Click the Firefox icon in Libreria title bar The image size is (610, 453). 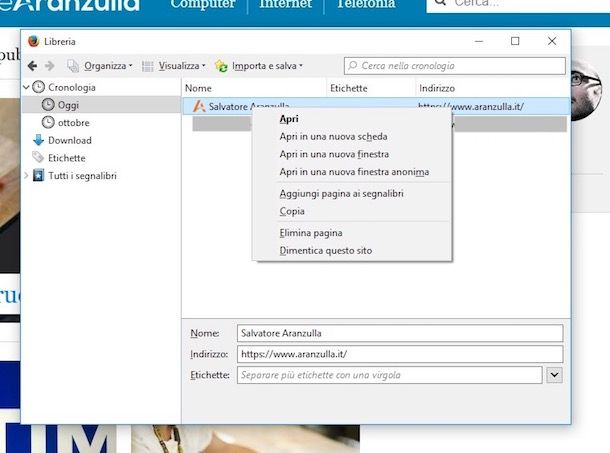coord(33,41)
